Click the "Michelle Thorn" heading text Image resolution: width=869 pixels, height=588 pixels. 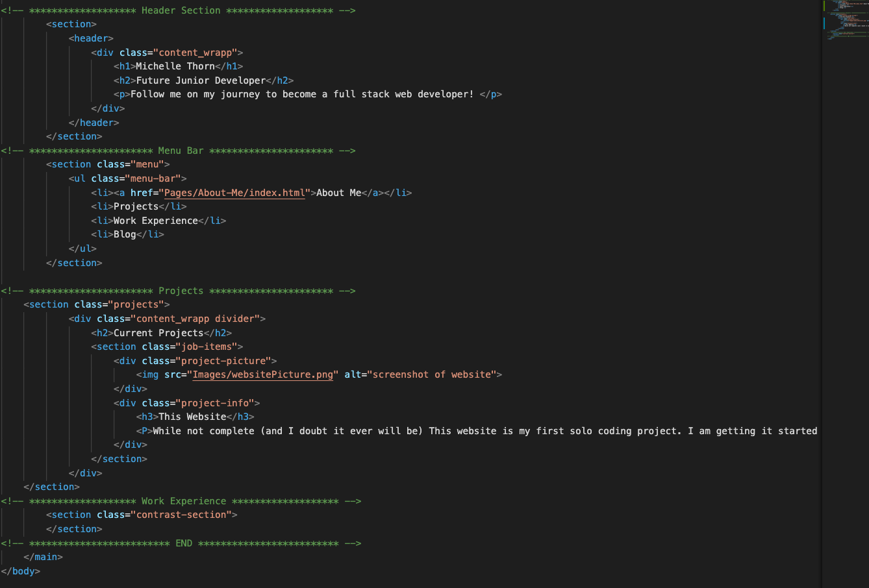tap(175, 66)
